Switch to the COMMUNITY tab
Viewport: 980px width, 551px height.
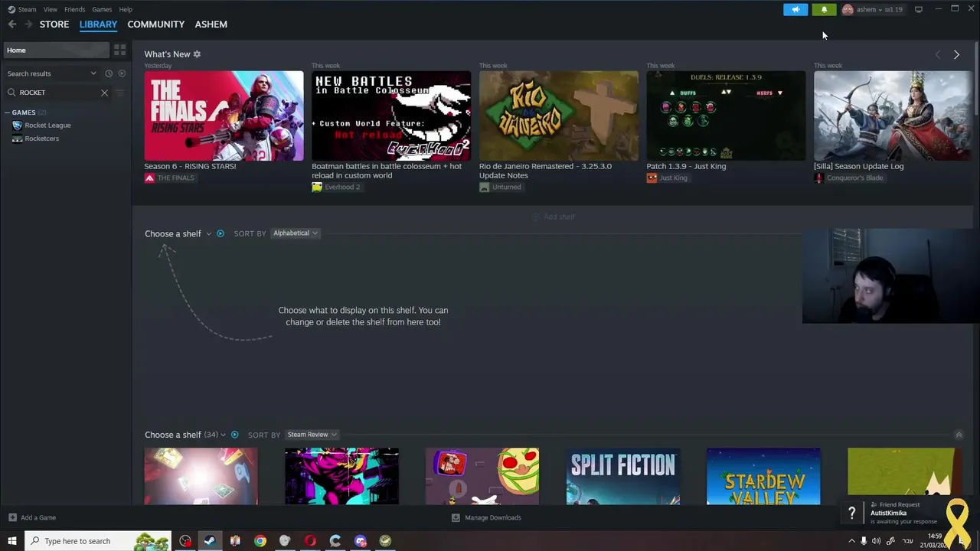tap(156, 24)
